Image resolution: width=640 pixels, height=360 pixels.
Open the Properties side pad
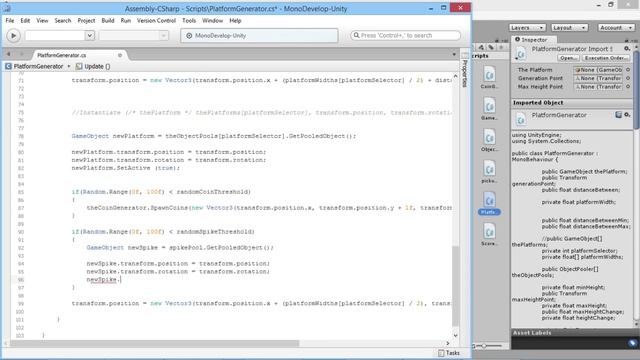tap(464, 69)
